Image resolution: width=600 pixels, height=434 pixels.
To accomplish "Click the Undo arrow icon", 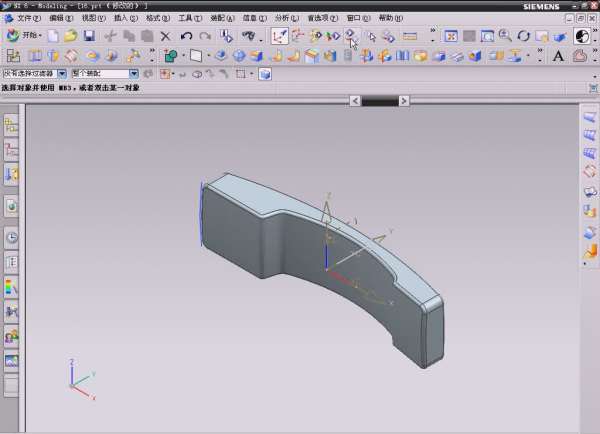I will pos(186,36).
